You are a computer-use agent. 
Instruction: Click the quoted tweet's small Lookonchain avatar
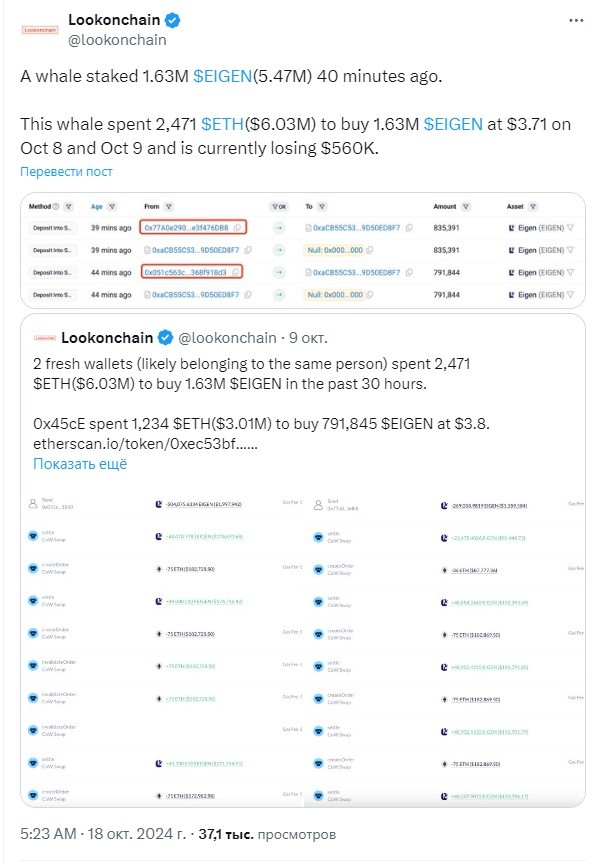[x=45, y=338]
